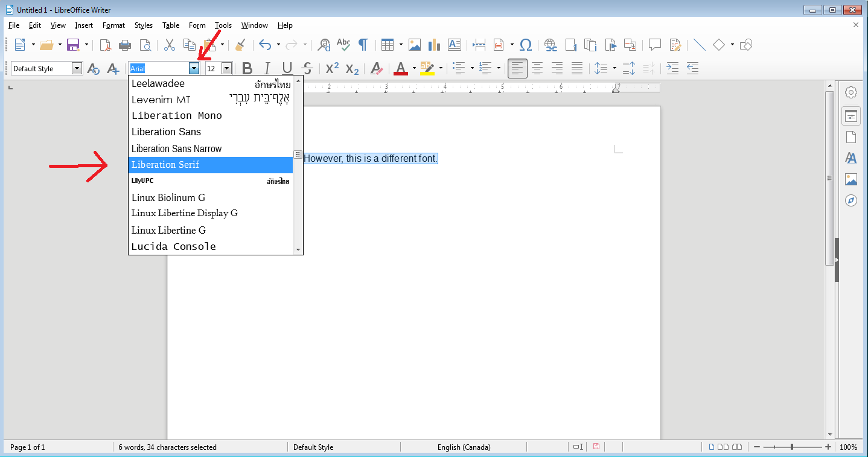
Task: Choose Linux Biolinum G font
Action: coord(211,197)
